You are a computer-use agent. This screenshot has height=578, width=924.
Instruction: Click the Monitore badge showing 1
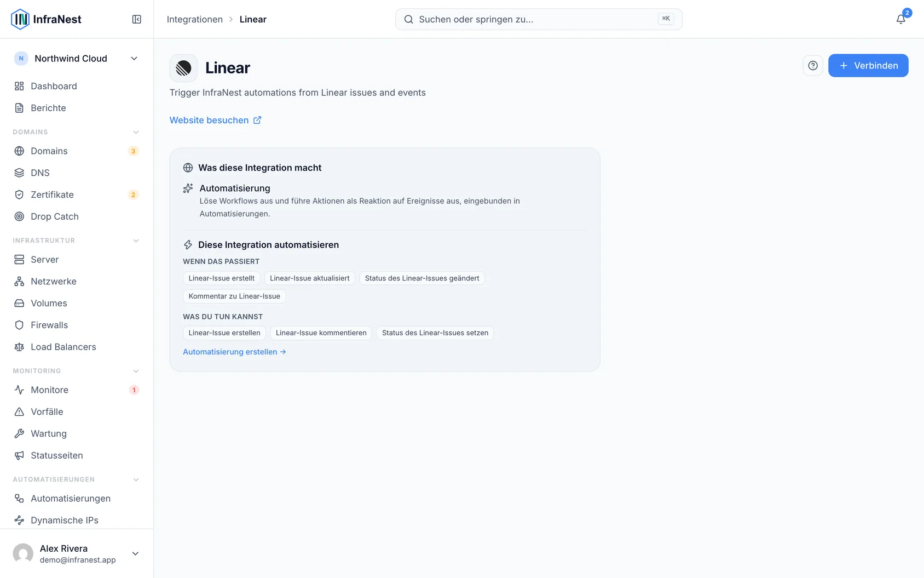[x=134, y=390]
